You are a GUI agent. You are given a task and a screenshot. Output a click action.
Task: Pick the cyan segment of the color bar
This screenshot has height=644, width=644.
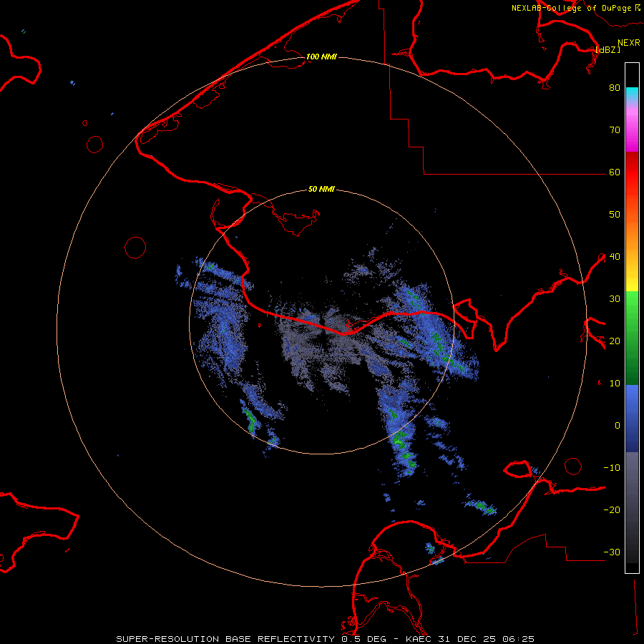tap(632, 94)
